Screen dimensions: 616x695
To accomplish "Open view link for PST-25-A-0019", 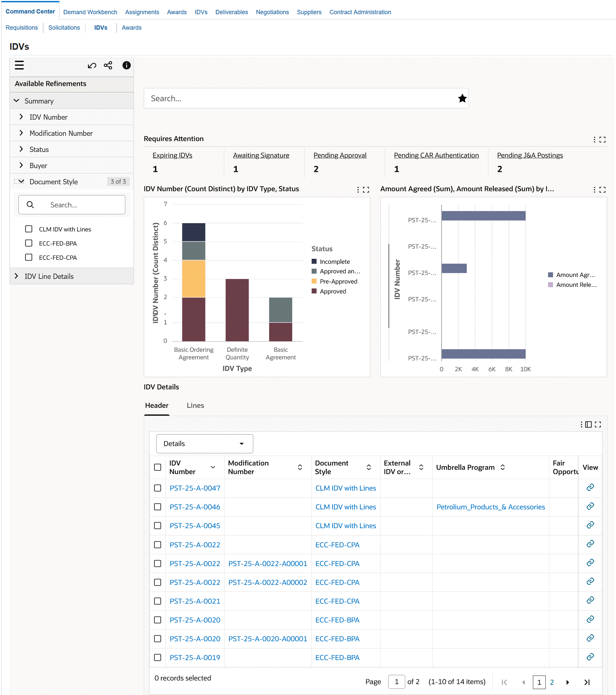I will point(590,657).
